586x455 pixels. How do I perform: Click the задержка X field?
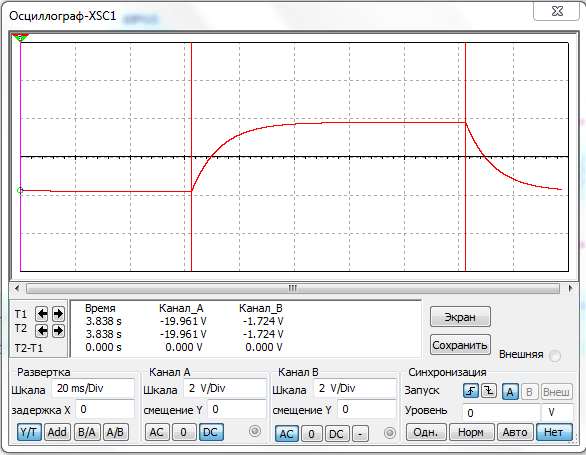[x=105, y=409]
